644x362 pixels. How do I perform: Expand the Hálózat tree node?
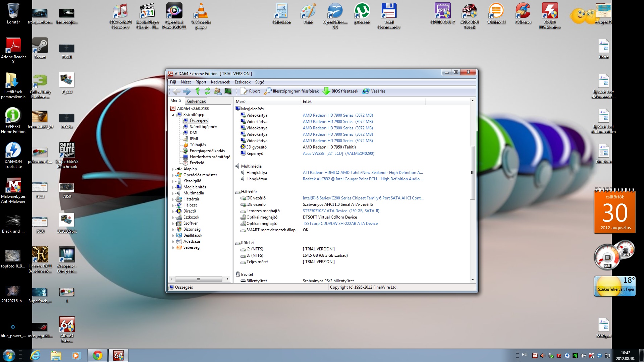(x=173, y=205)
